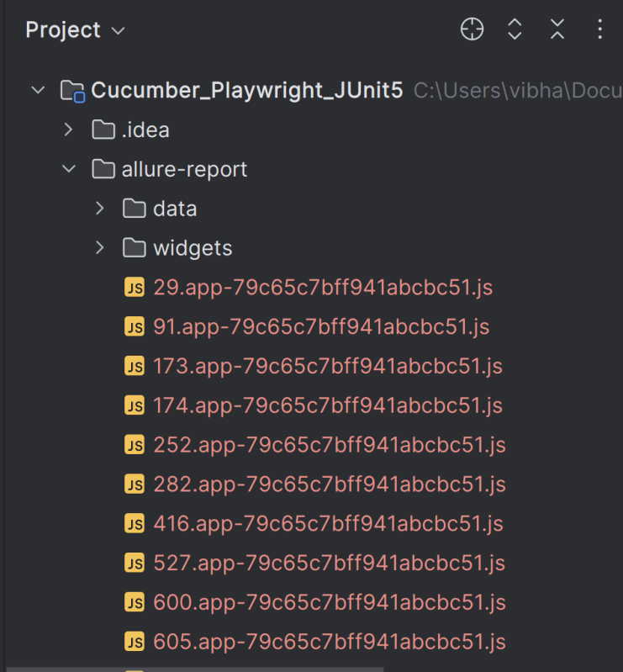Select the 91.app-79c65c7bff941abcbc51.js file
Image resolution: width=623 pixels, height=672 pixels.
(x=321, y=326)
